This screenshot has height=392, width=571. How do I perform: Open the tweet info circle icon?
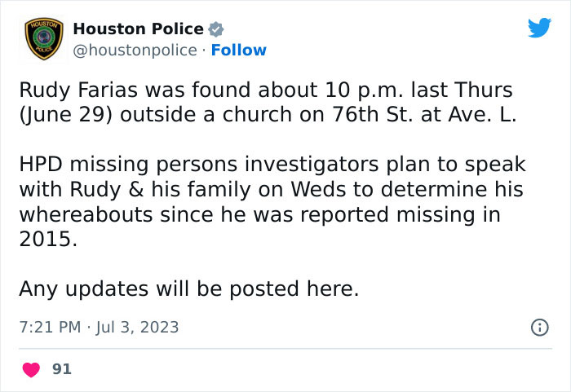[539, 328]
